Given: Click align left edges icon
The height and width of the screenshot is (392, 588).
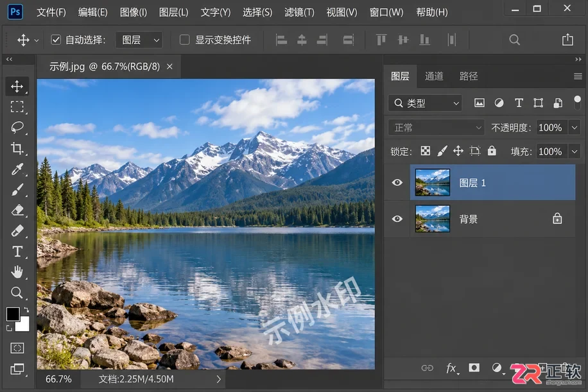Looking at the screenshot, I should [x=281, y=40].
